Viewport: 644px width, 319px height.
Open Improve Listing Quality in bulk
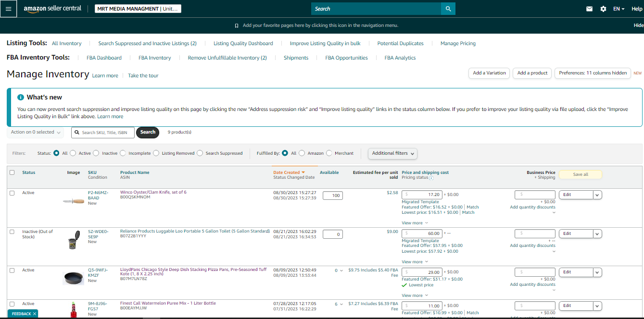[x=325, y=43]
